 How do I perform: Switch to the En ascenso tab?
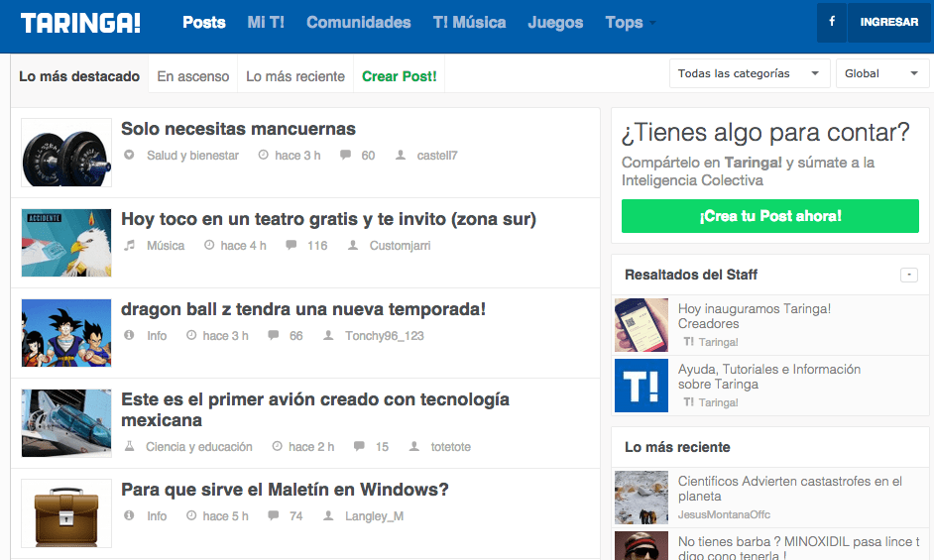click(192, 76)
